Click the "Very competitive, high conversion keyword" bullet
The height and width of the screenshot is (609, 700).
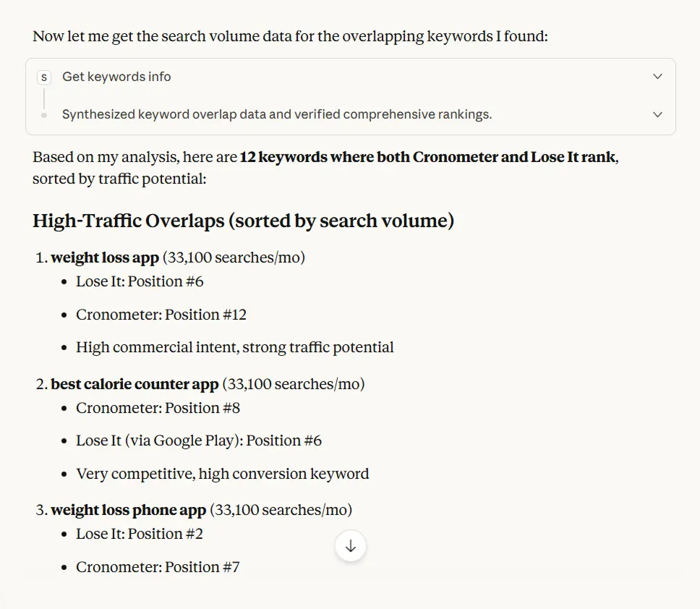click(222, 474)
